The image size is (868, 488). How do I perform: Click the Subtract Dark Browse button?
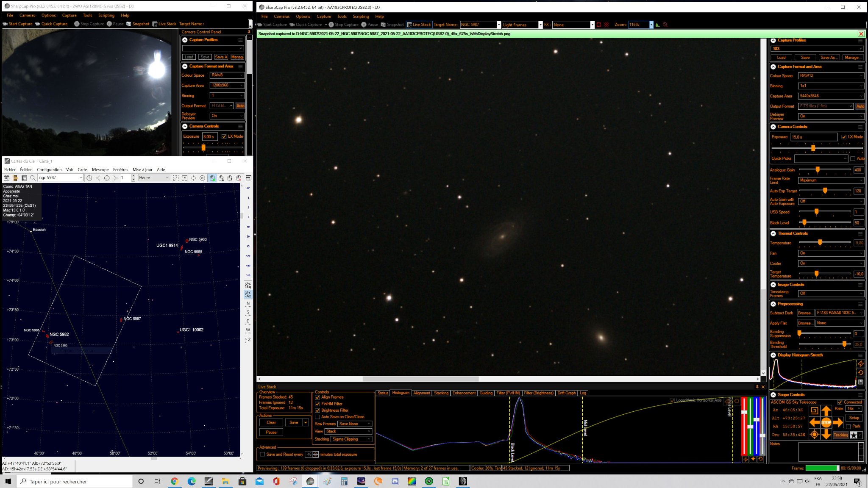coord(805,313)
